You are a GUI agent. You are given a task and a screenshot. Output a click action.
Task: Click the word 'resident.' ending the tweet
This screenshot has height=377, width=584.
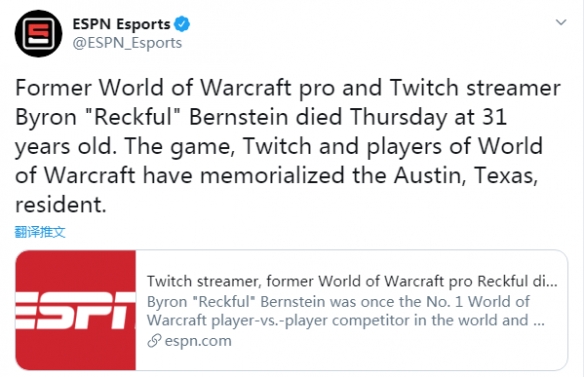(61, 205)
